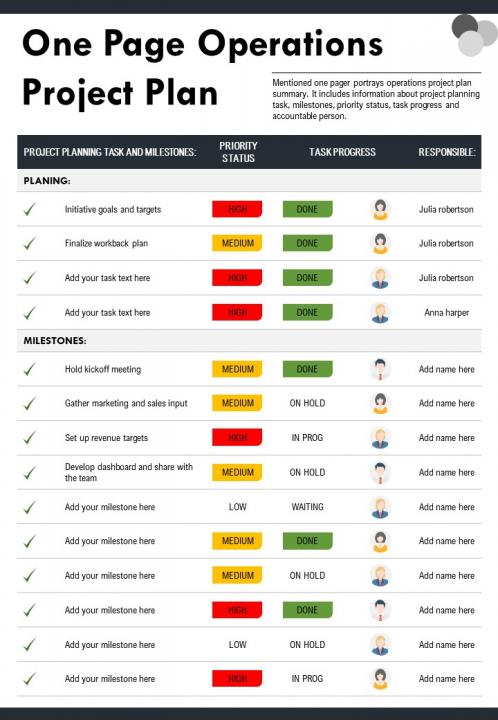Click the avatar in Set up revenue targets row
The height and width of the screenshot is (720, 498).
[x=380, y=438]
